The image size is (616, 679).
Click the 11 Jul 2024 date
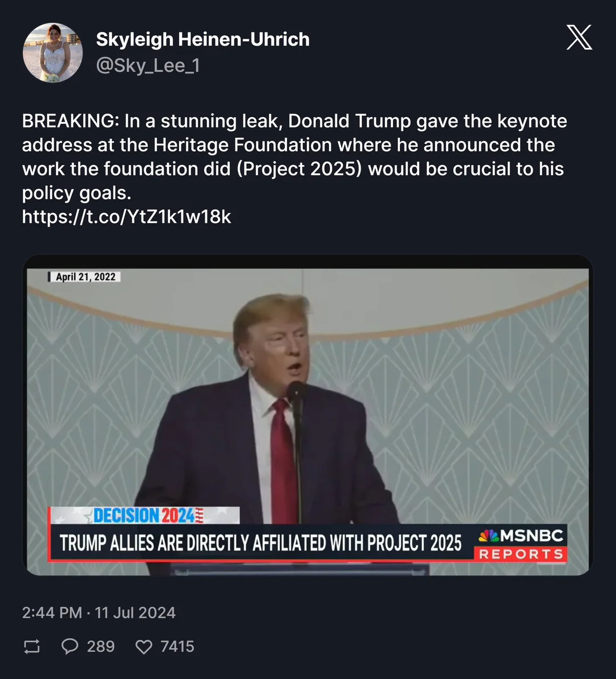[x=135, y=613]
